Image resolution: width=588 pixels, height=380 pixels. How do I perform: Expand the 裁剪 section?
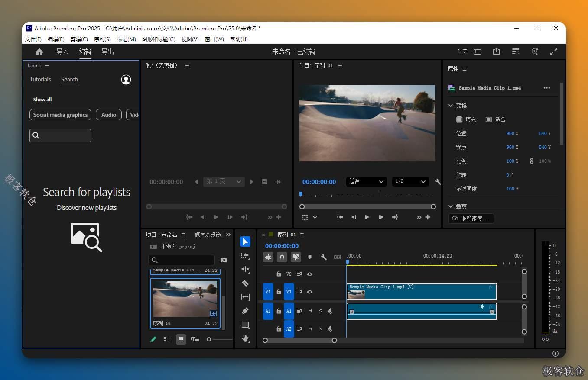[451, 206]
